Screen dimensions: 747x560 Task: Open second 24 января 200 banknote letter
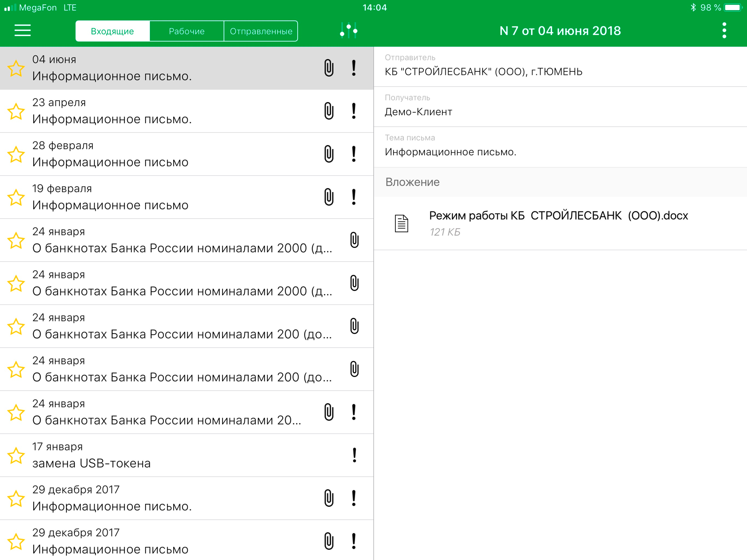[x=187, y=369]
